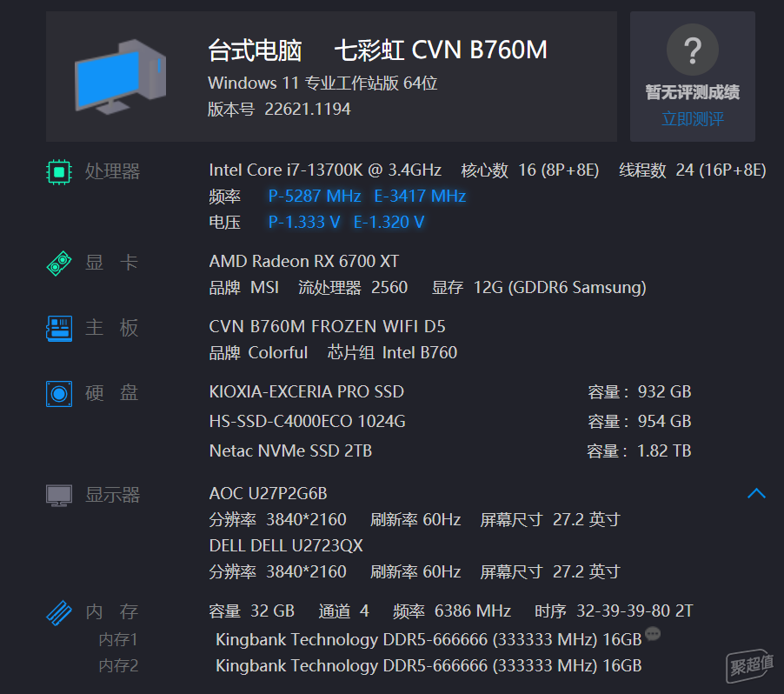Image resolution: width=784 pixels, height=694 pixels.
Task: Click the 容量 932 GB value
Action: pyautogui.click(x=640, y=391)
